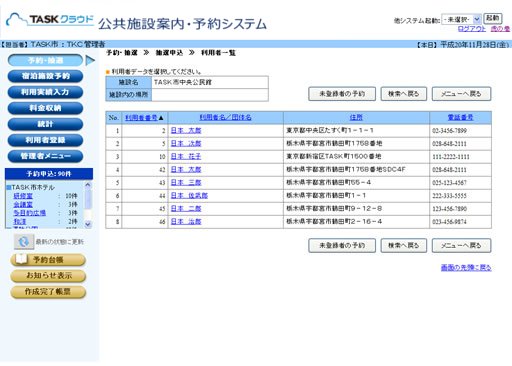Screen dimensions: 512x366
Task: Click the ログアウト link
Action: [x=472, y=29]
